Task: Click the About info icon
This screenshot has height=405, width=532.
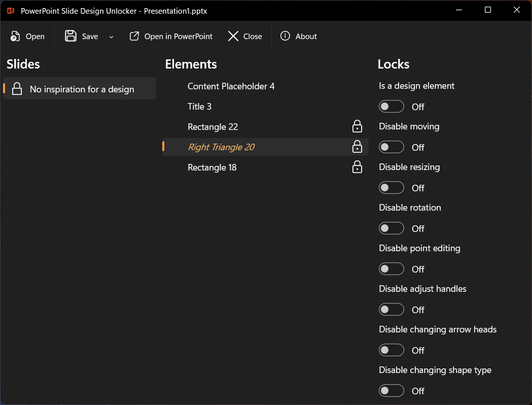Action: click(285, 36)
